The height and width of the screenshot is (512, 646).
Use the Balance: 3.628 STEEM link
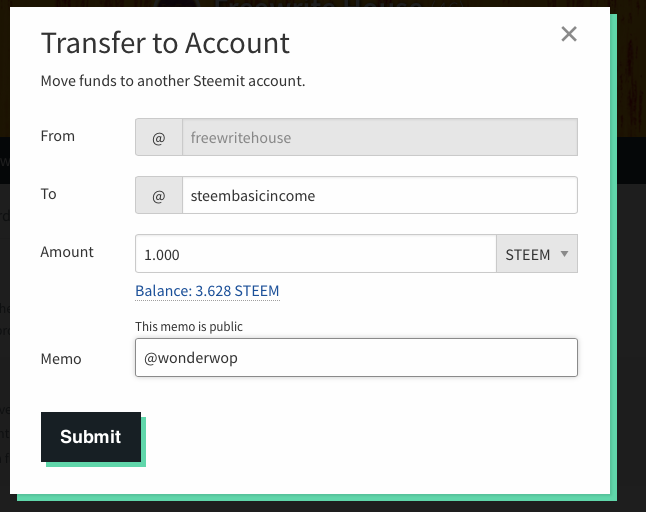coord(207,291)
